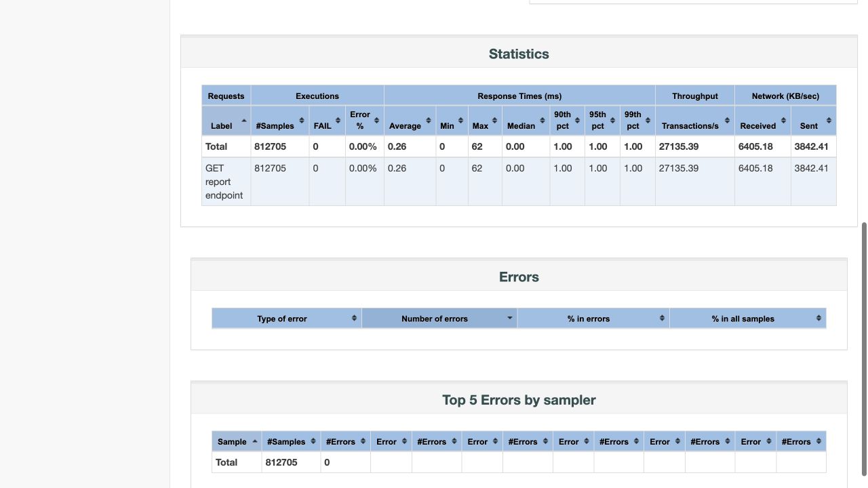Click 27135.39 in the Statistics Total row
The width and height of the screenshot is (868, 488).
[x=679, y=146]
